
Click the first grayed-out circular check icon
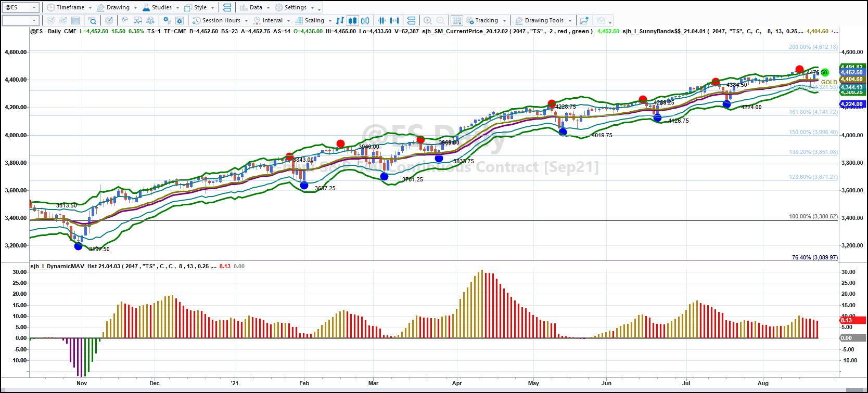pos(50,21)
